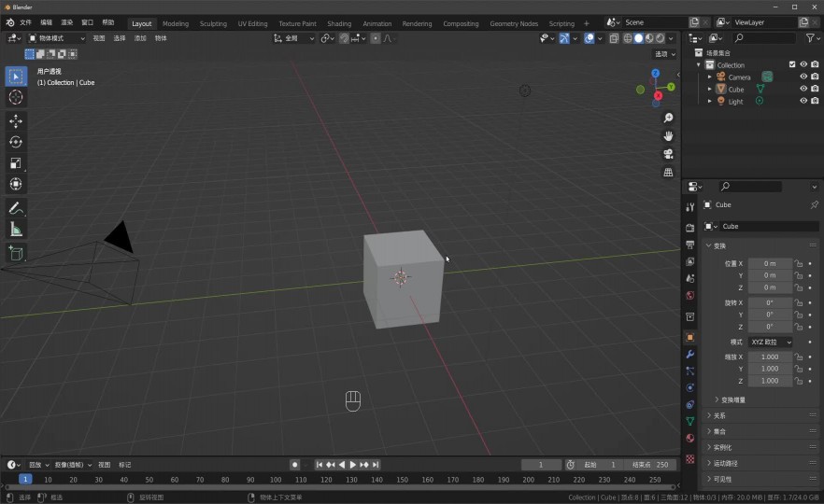Switch to the Animation workspace tab

pyautogui.click(x=376, y=23)
